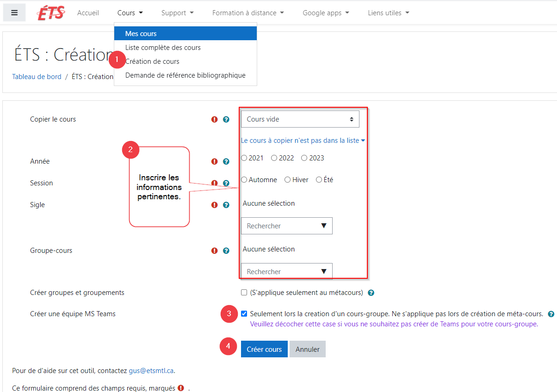557x392 pixels.
Task: Uncheck the Créer une équipe MS Teams box
Action: (244, 314)
